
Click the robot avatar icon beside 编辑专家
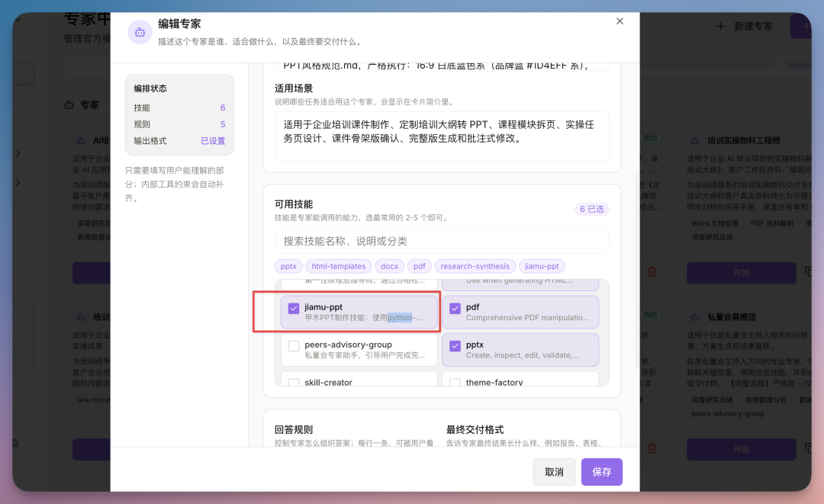pos(140,32)
